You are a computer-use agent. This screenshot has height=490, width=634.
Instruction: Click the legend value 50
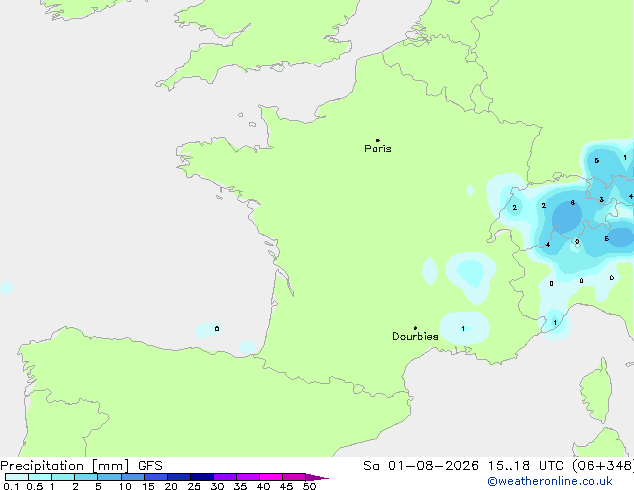pos(309,486)
